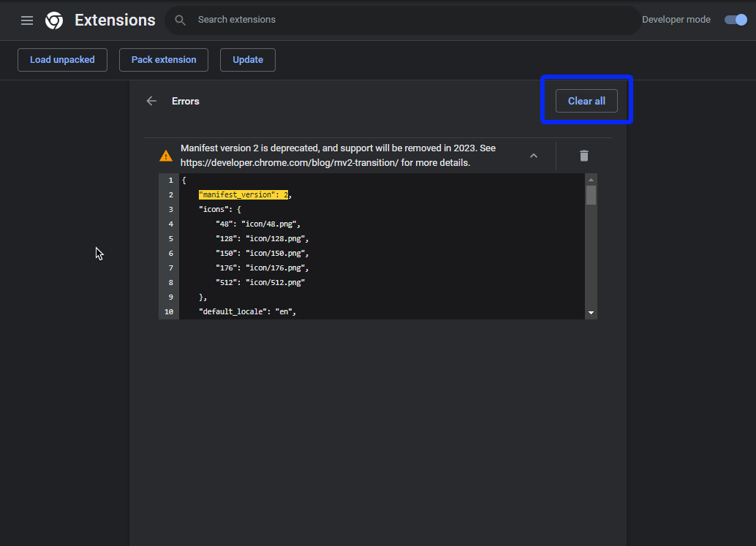Toggle Developer mode off
The image size is (756, 546).
tap(736, 20)
